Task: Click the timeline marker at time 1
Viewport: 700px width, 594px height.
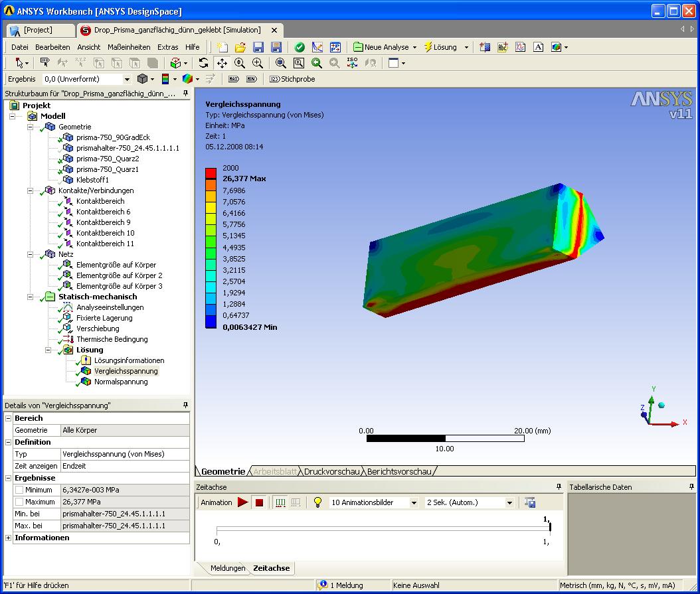Action: click(550, 526)
